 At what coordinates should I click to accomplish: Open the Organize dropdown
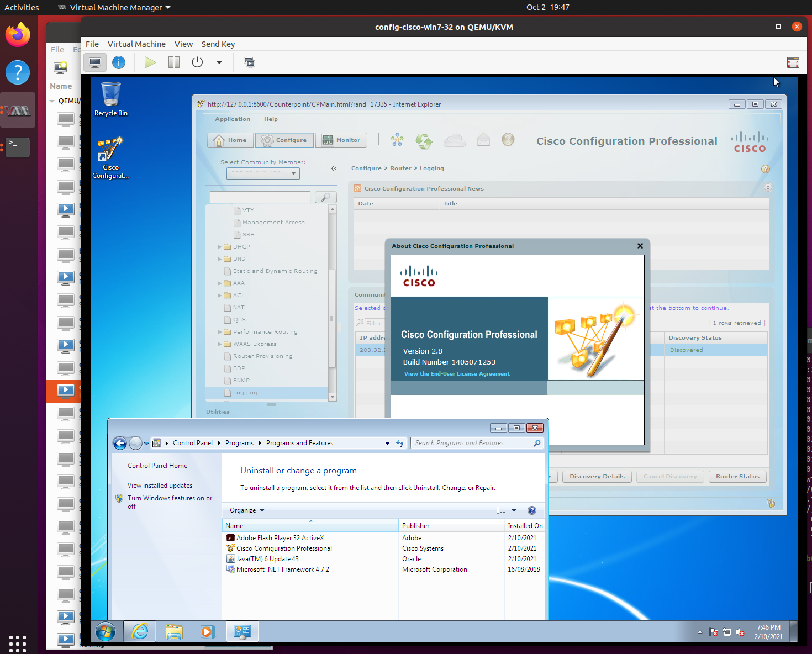click(247, 510)
